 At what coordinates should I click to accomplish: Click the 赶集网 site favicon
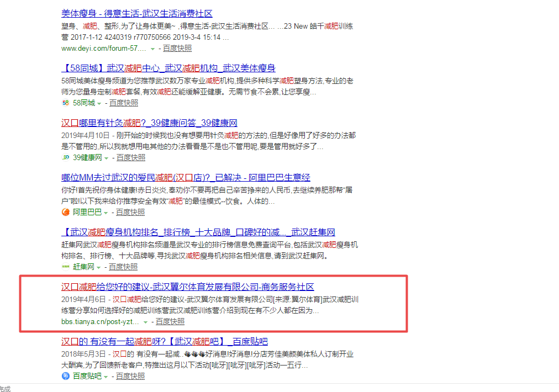click(66, 267)
